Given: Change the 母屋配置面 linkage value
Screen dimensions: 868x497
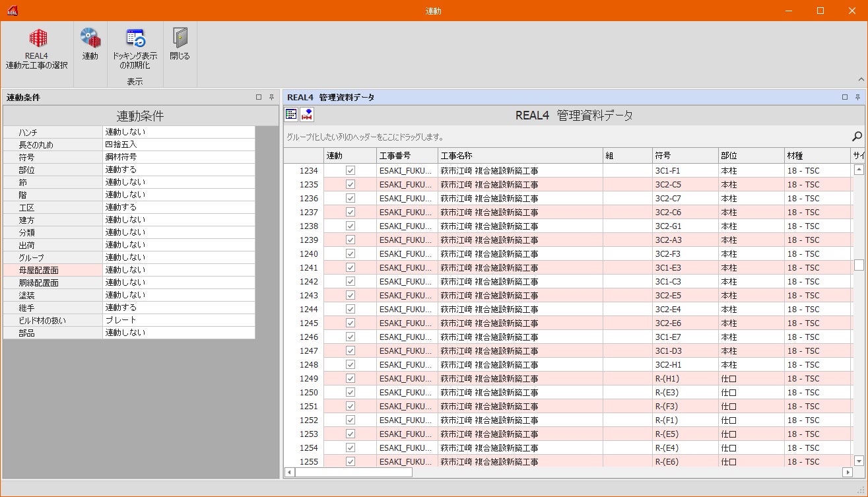Looking at the screenshot, I should pos(179,270).
